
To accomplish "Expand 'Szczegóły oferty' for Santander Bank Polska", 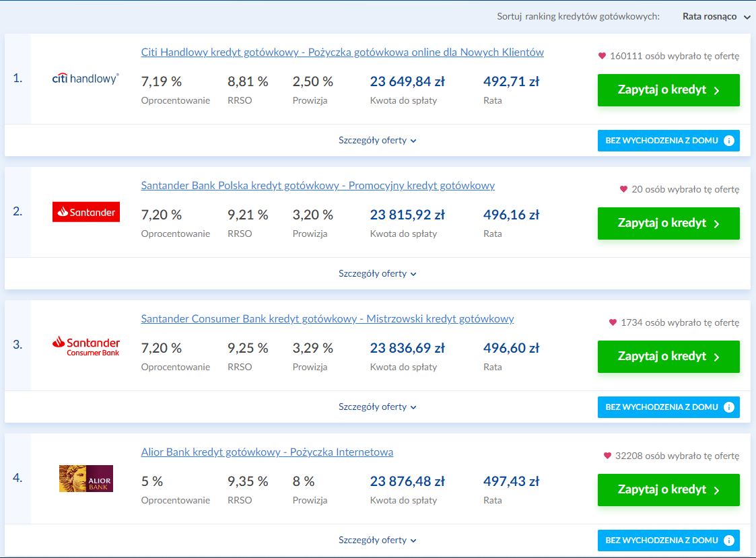I will click(377, 273).
